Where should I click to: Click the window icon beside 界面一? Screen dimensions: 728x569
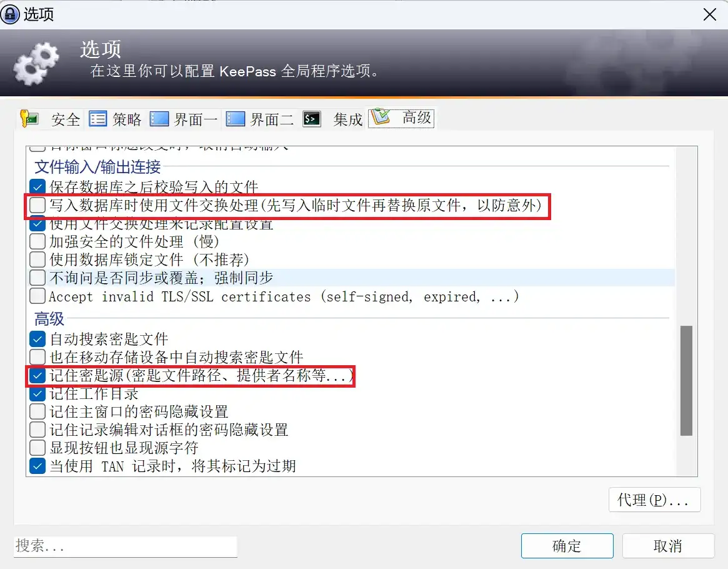[x=159, y=118]
